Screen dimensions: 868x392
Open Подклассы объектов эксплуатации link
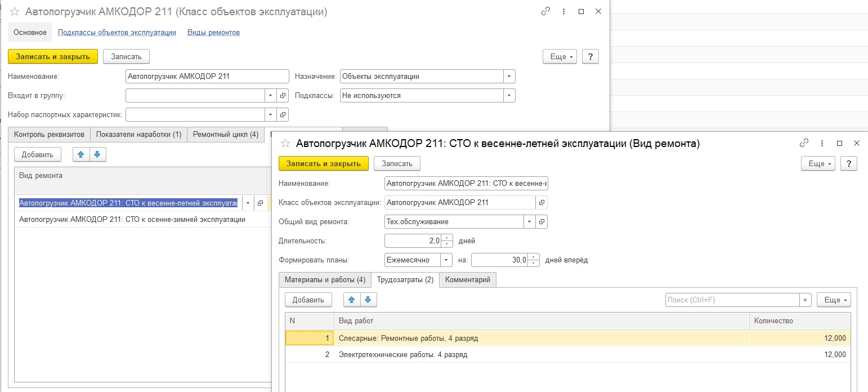pyautogui.click(x=117, y=33)
